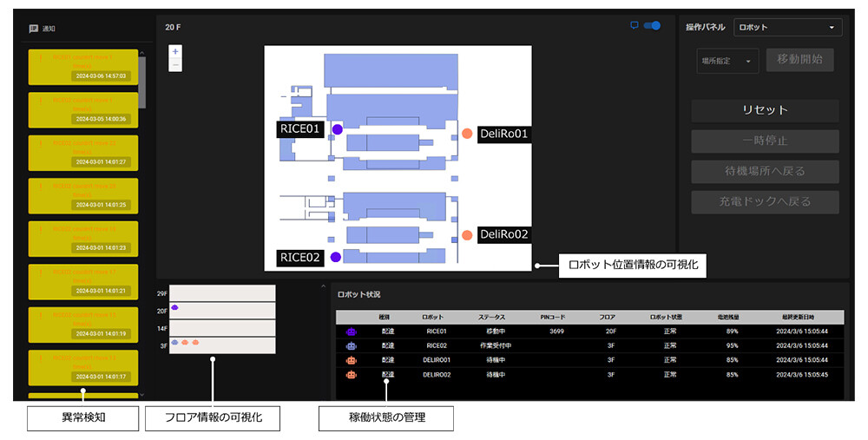Click the 一時停止 pause button
The width and height of the screenshot is (868, 440).
coord(765,141)
